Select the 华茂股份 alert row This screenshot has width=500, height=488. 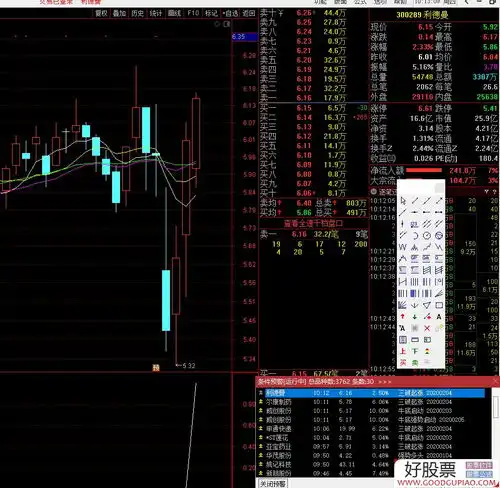(x=372, y=455)
